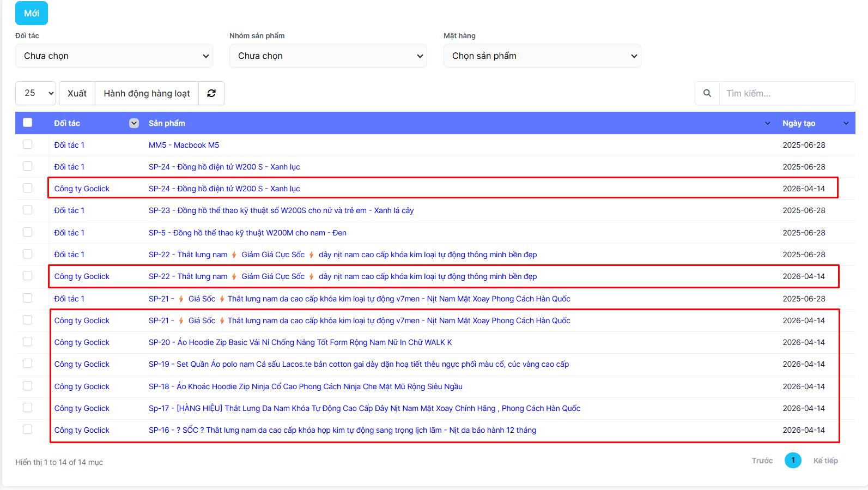Open the Mặt hàng product dropdown
This screenshot has width=868, height=490.
click(x=542, y=56)
